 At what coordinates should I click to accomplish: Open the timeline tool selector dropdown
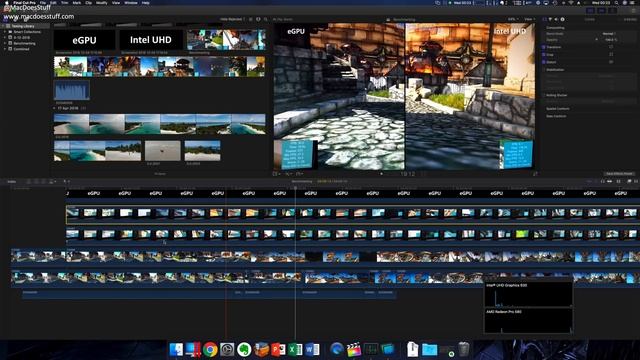pos(66,181)
